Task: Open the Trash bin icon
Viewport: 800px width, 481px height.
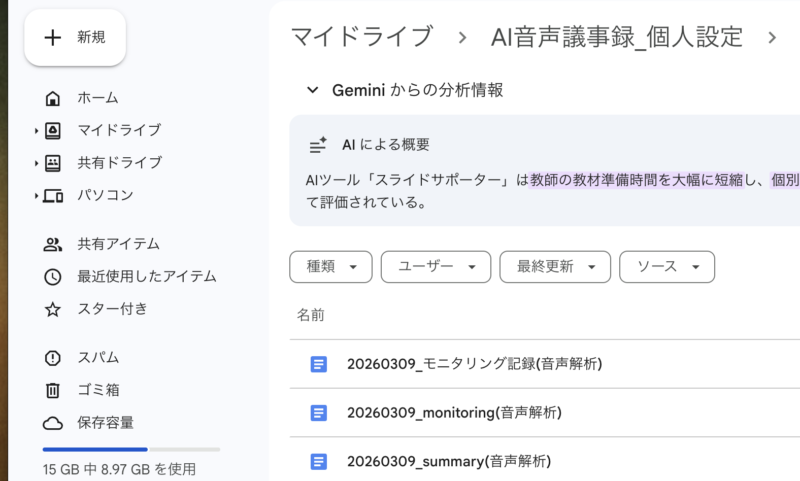Action: point(53,390)
